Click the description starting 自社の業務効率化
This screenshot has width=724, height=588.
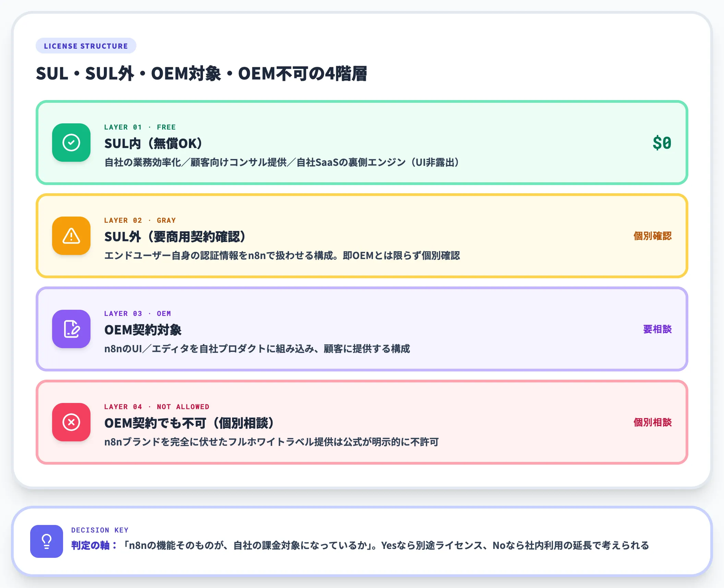tap(282, 162)
